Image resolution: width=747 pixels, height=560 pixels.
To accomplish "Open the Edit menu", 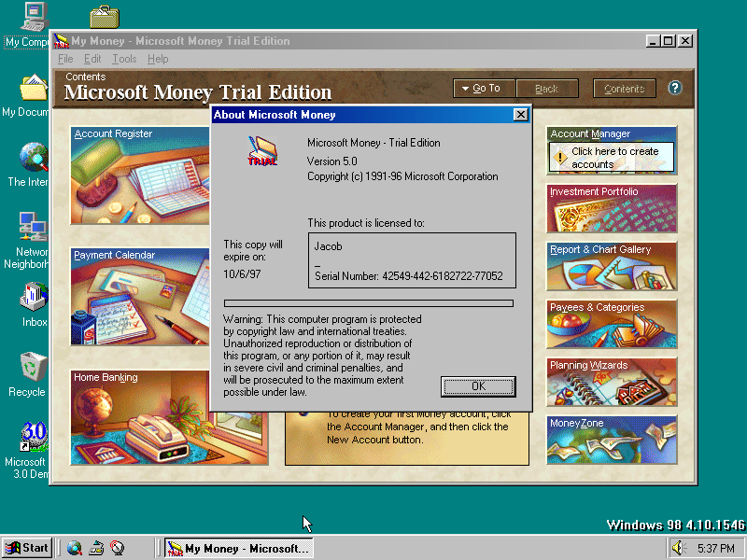I will point(92,59).
